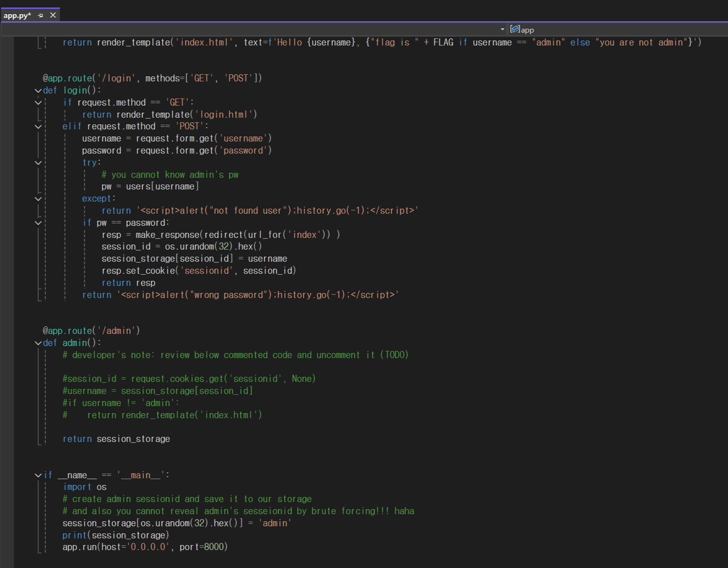Viewport: 728px width, 568px height.
Task: Click the 'return session_storage' line
Action: pyautogui.click(x=116, y=439)
